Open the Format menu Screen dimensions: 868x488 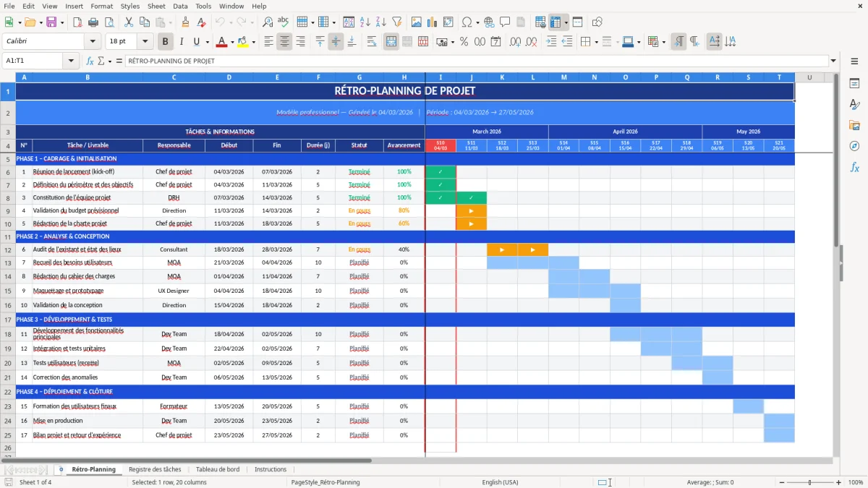pyautogui.click(x=102, y=6)
